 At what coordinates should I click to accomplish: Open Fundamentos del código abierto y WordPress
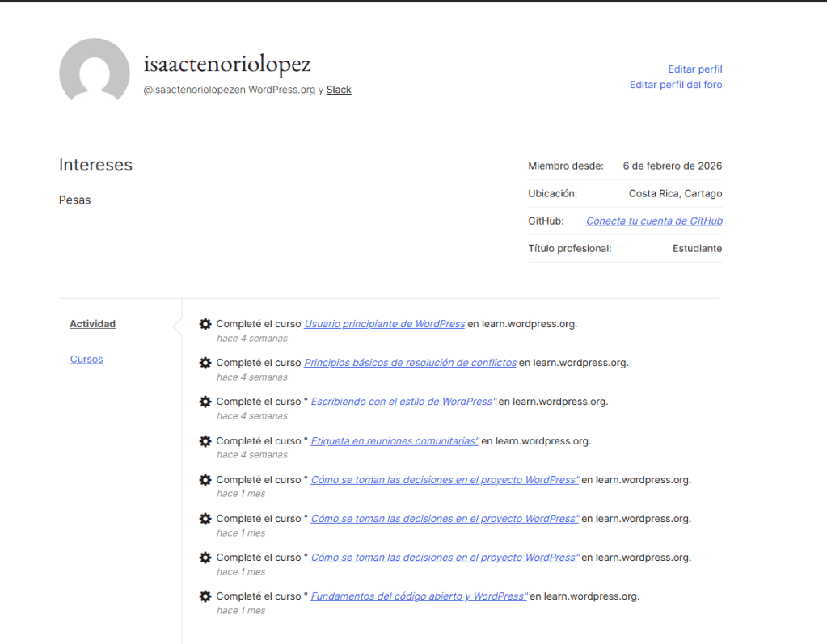[419, 596]
